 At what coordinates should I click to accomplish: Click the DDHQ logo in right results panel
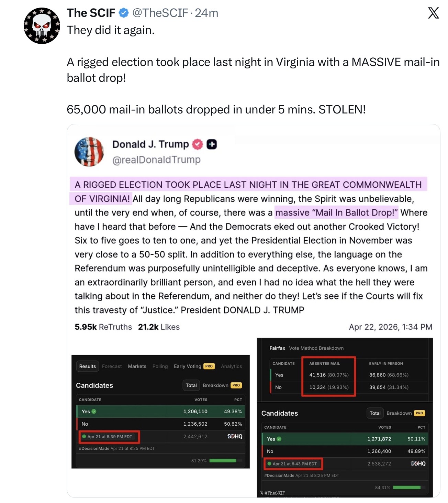click(x=418, y=463)
